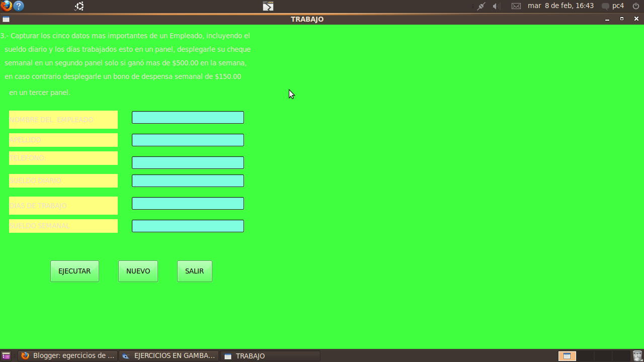This screenshot has height=362, width=644.
Task: Click the center top panel application icon
Action: 268,6
